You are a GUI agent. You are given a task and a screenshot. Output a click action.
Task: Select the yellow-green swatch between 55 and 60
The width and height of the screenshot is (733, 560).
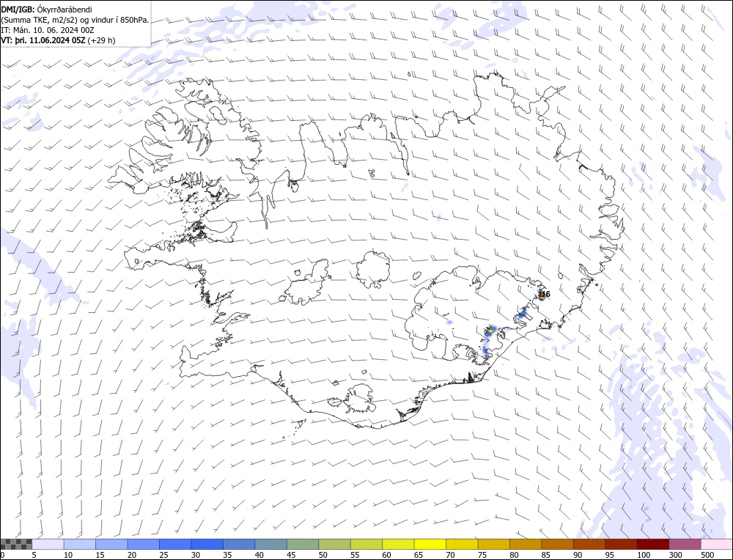click(x=366, y=544)
